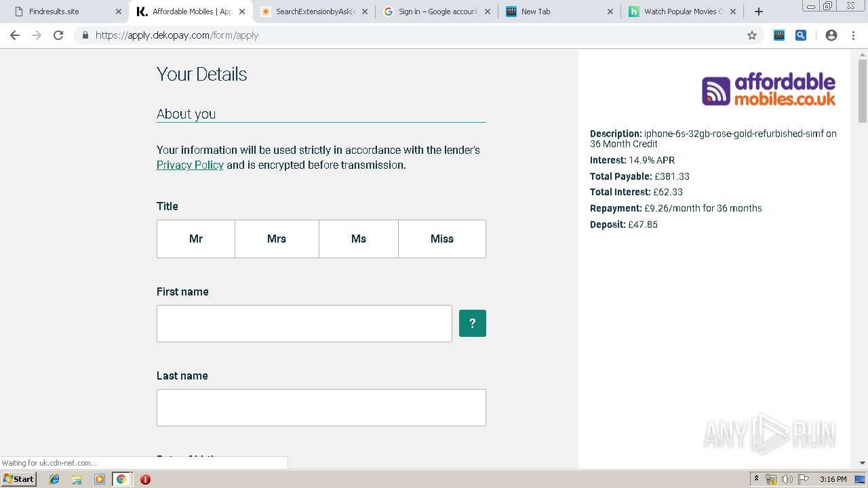Click the 'Interest: 14.9% APR' text
Screen dimensions: 868x488
pyautogui.click(x=632, y=160)
